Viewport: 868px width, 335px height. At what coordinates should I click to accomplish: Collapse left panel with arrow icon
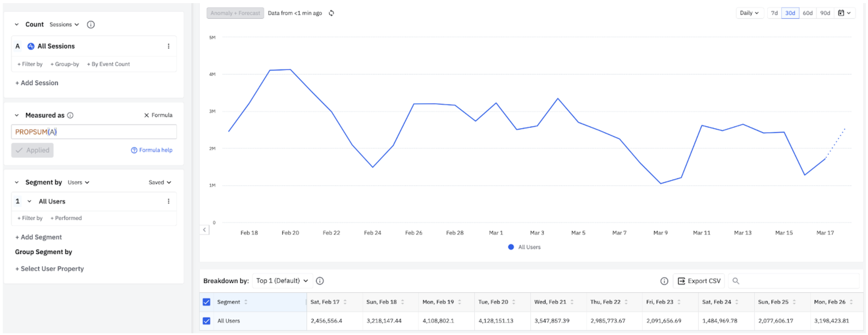[x=204, y=230]
